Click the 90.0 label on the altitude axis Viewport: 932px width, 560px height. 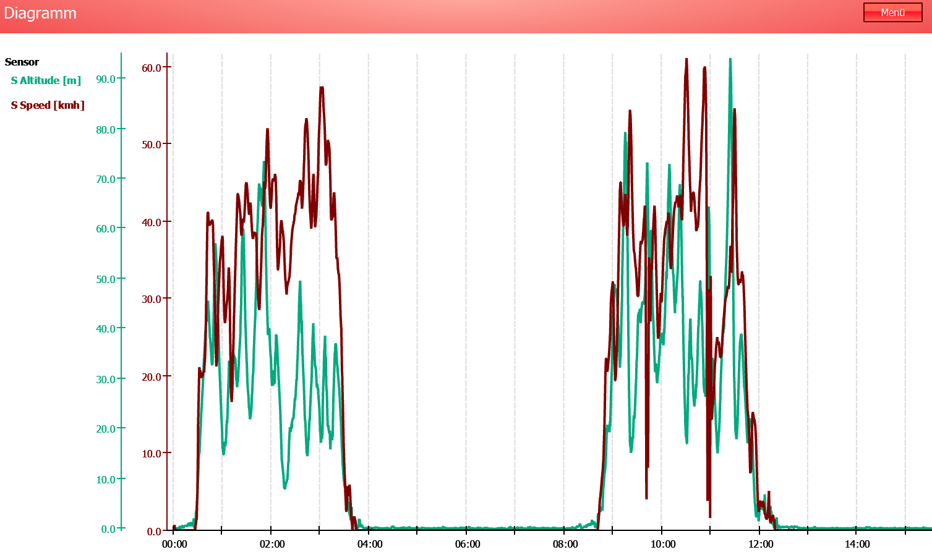pyautogui.click(x=106, y=78)
